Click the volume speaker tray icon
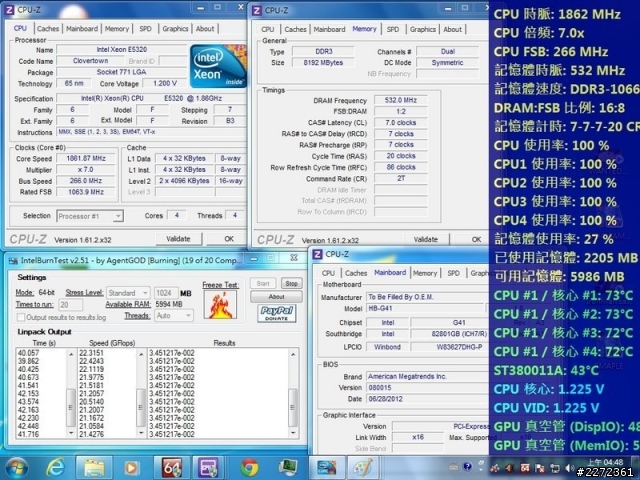 569,469
